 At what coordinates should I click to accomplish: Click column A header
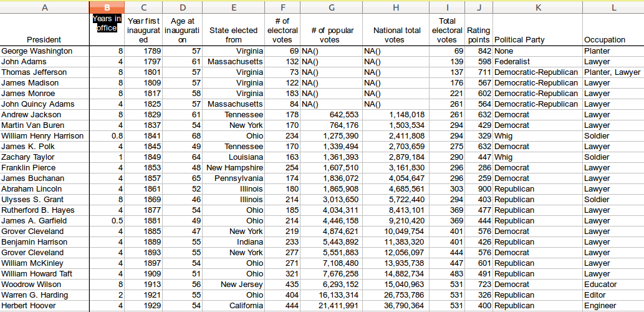44,7
